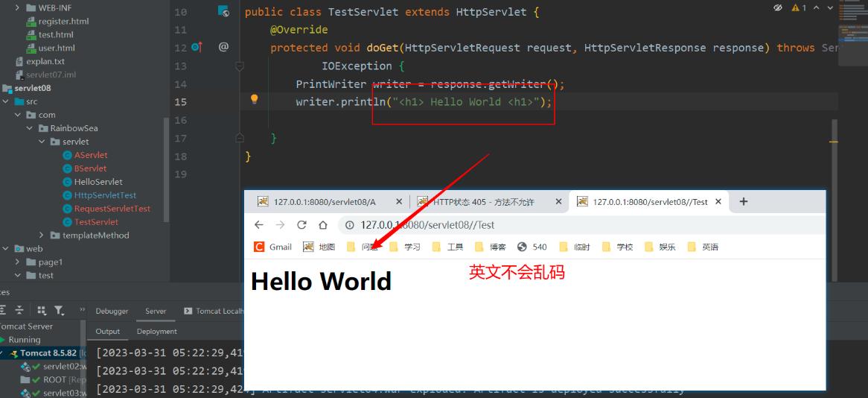Select Deployment sub-tab
This screenshot has height=398, width=868.
[156, 331]
